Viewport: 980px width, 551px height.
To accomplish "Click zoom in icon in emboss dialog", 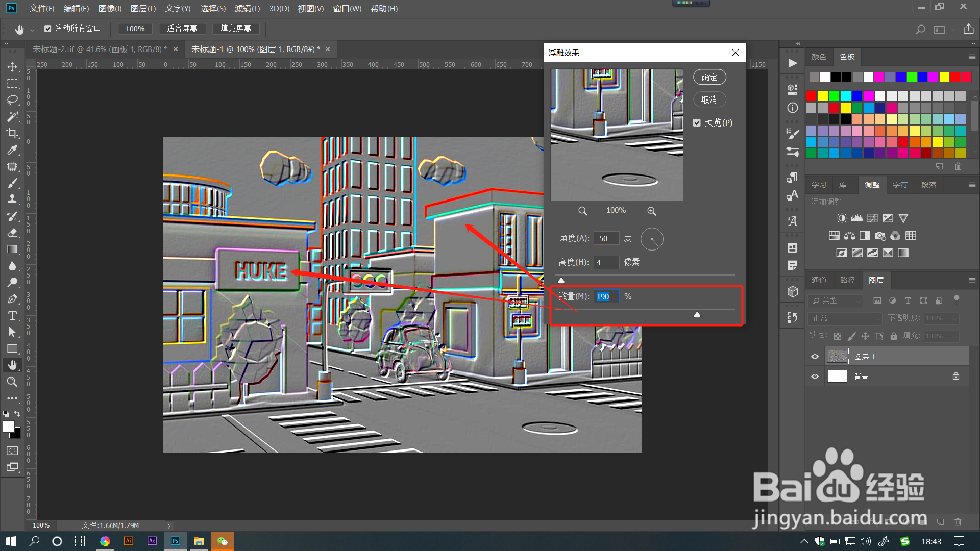I will pyautogui.click(x=652, y=211).
